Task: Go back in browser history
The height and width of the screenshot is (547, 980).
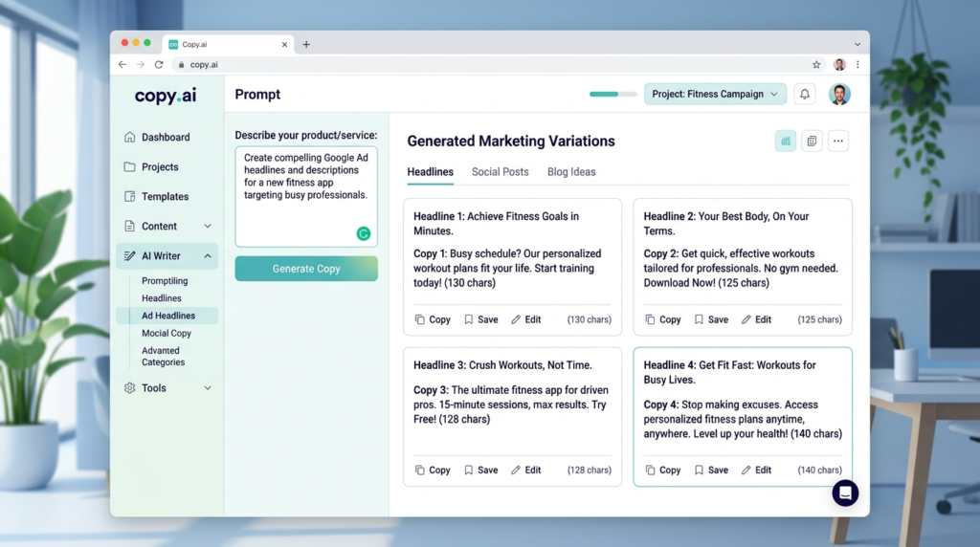Action: 122,64
